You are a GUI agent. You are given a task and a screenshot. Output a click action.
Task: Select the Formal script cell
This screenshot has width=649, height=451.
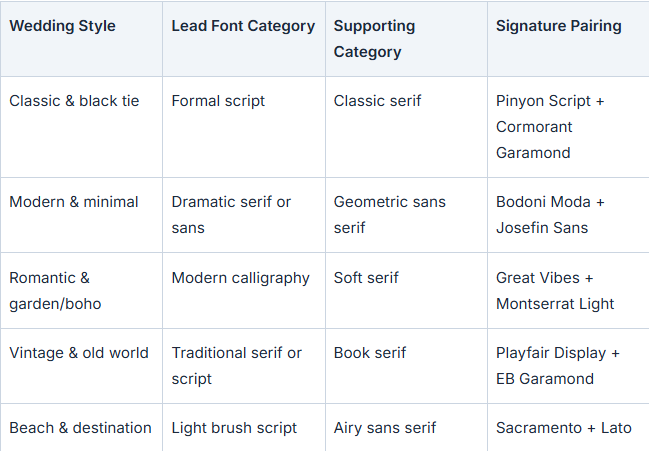244,127
